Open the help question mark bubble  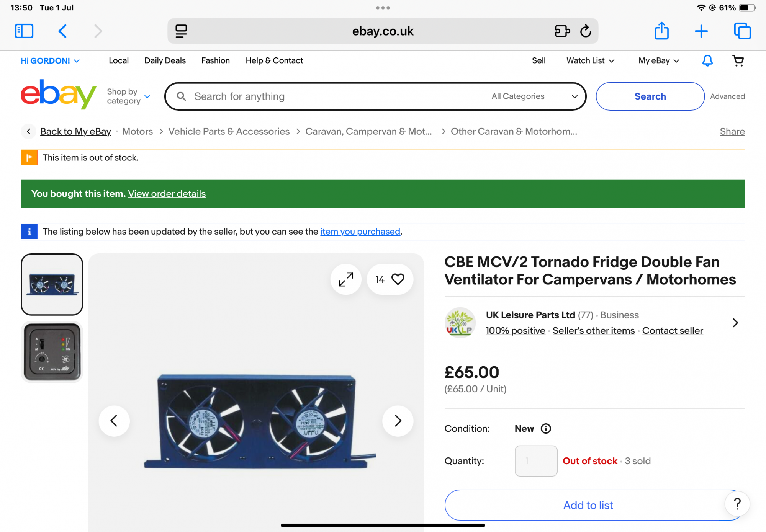point(737,504)
